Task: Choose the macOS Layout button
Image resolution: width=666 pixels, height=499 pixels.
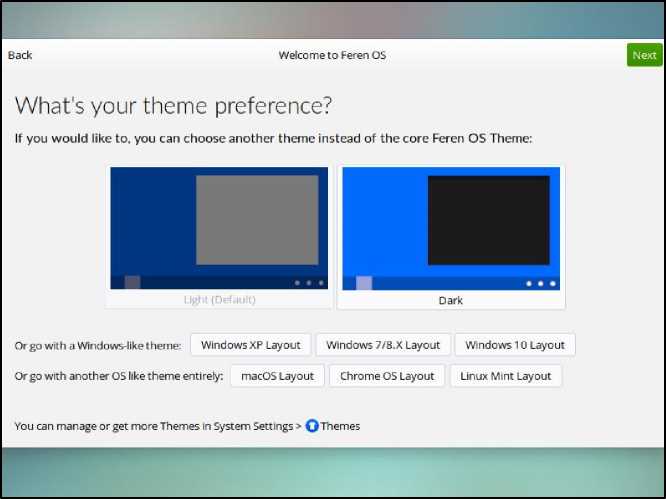Action: [277, 376]
